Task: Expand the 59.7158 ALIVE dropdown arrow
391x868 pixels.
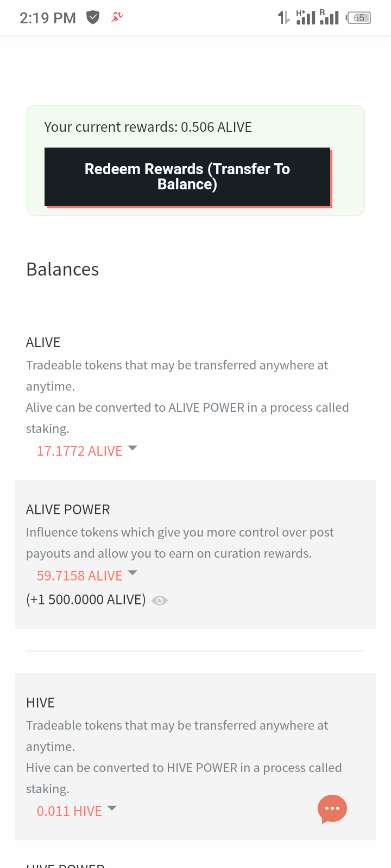Action: click(133, 573)
